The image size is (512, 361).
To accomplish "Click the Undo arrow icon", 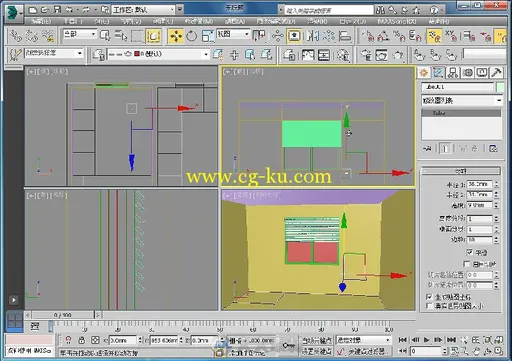I will tap(69, 10).
